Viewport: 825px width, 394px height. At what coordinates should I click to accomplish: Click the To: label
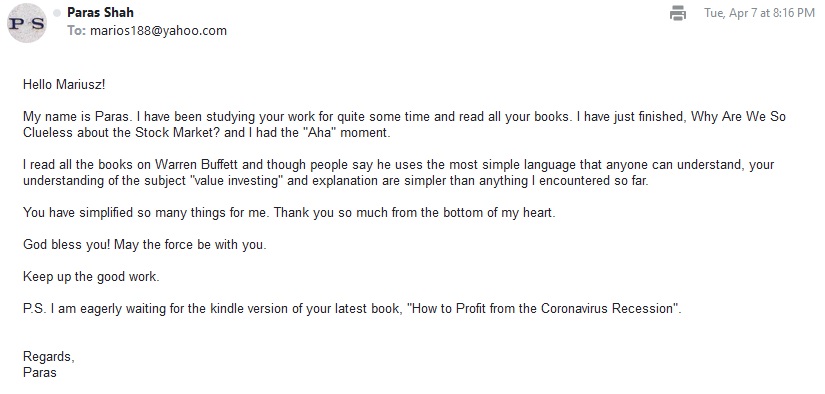(76, 31)
